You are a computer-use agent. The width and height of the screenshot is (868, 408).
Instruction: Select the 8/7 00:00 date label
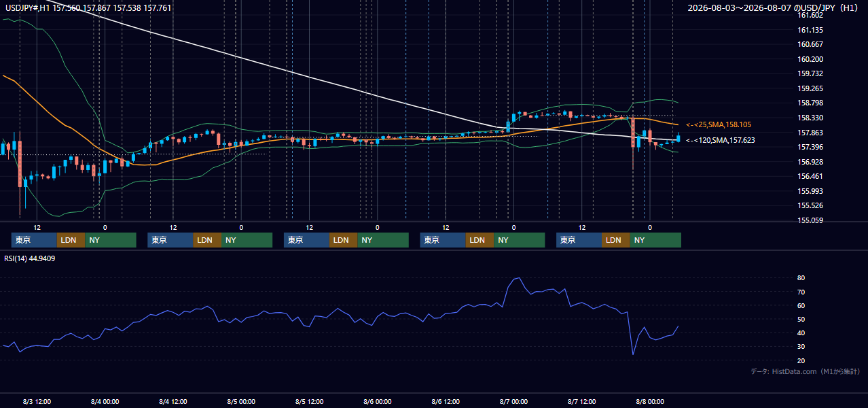pyautogui.click(x=513, y=401)
